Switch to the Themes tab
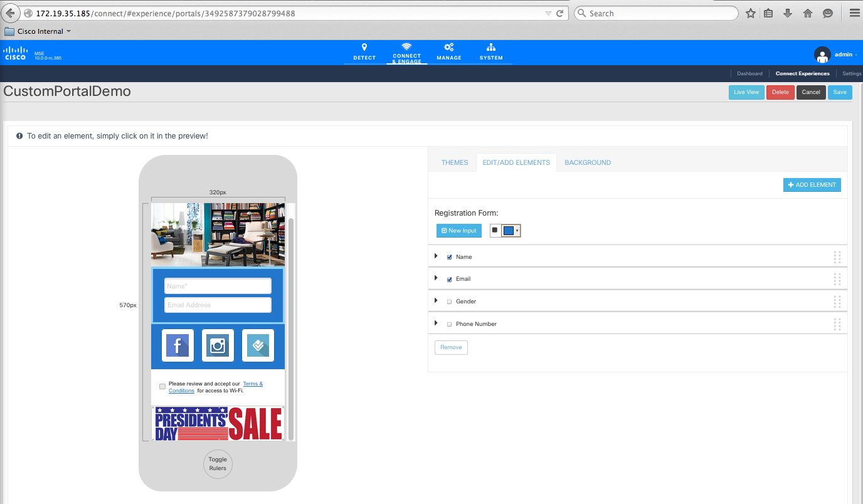Viewport: 863px width, 504px height. coord(455,162)
